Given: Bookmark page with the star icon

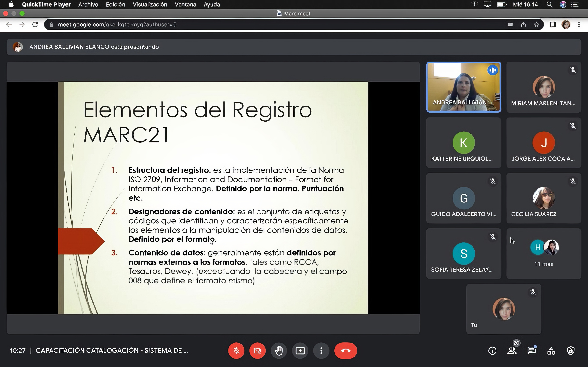Looking at the screenshot, I should [x=536, y=25].
